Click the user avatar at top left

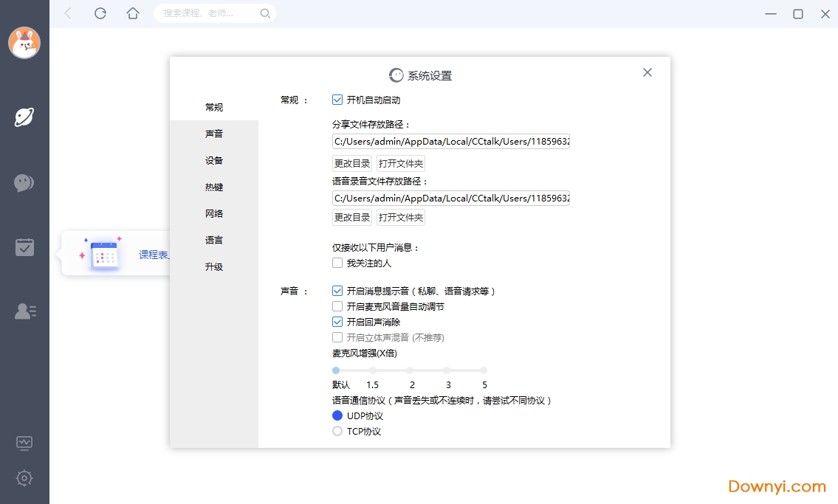click(24, 43)
